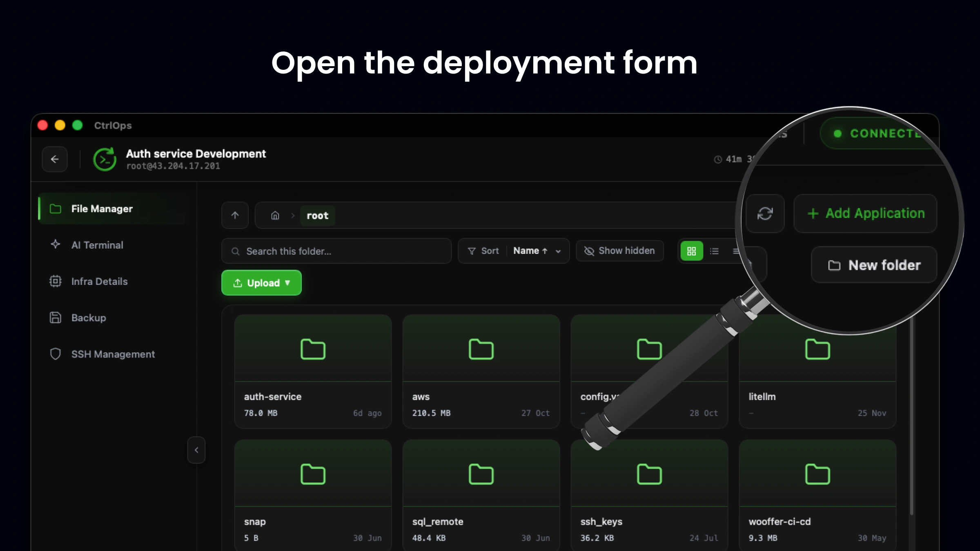
Task: Click root@43.204.17.201 host text
Action: click(x=173, y=166)
